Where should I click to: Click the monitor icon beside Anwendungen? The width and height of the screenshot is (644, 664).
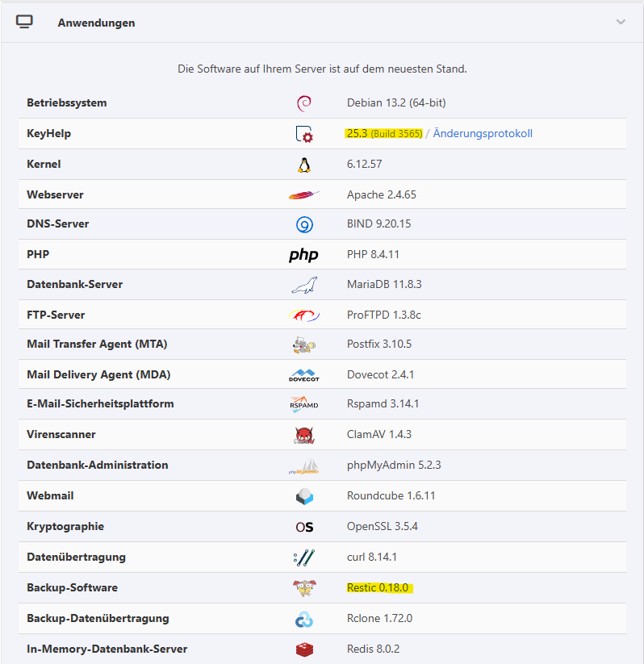pos(25,22)
